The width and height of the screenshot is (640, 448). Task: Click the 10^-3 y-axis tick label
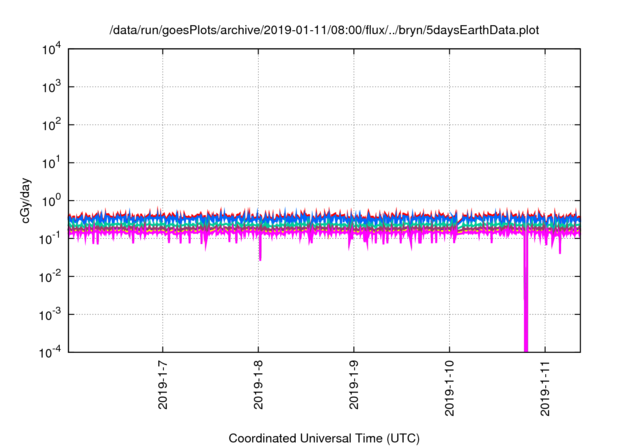pyautogui.click(x=51, y=315)
